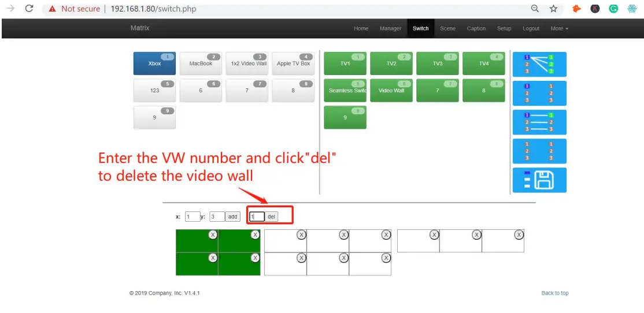Choose the TV1 output

tap(345, 64)
